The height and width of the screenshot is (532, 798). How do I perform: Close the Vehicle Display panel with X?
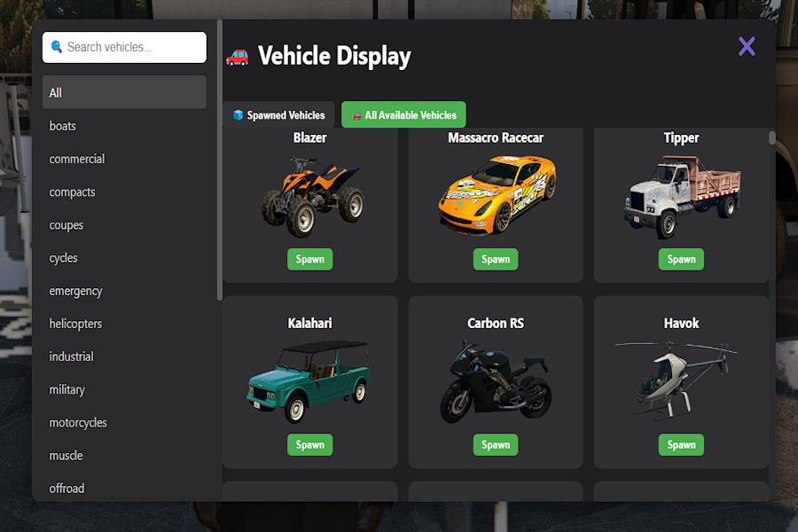point(747,46)
